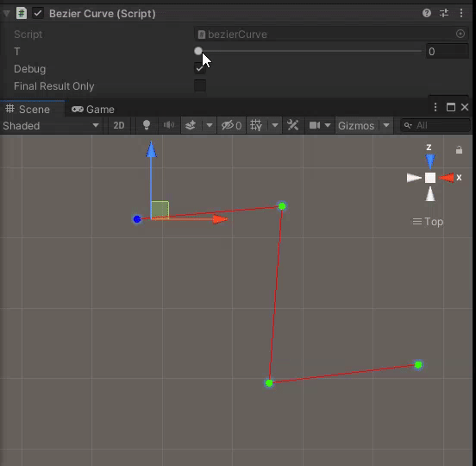476x466 pixels.
Task: Toggle grid visibility icon
Action: click(256, 125)
